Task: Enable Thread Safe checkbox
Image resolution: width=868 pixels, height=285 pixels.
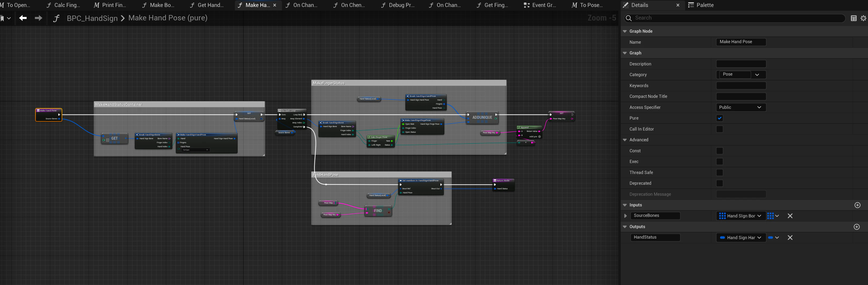Action: tap(720, 172)
